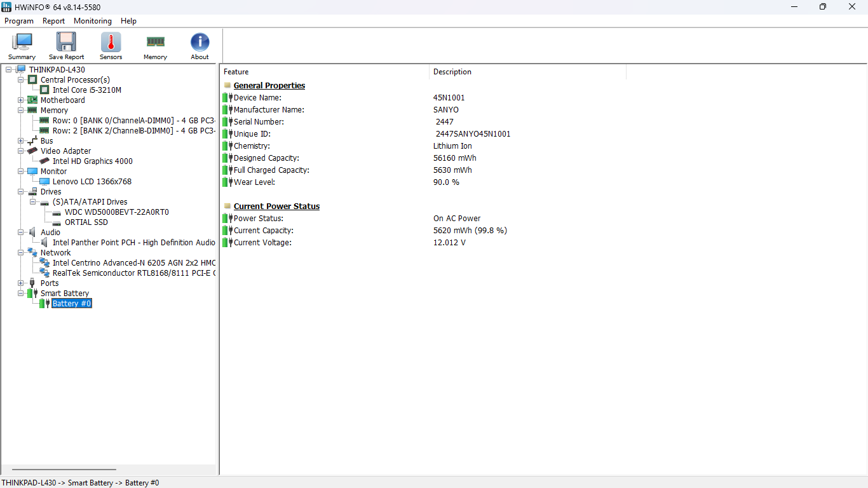Select WDC WD5000BEVT-22A0RT0 drive

click(x=117, y=212)
